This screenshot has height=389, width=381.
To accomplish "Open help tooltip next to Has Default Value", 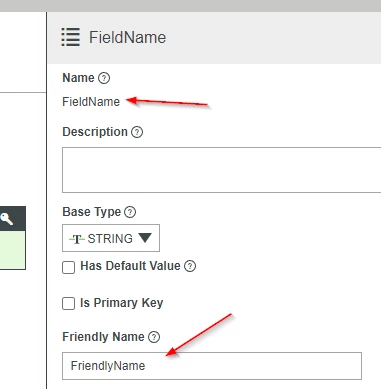I will click(x=190, y=266).
